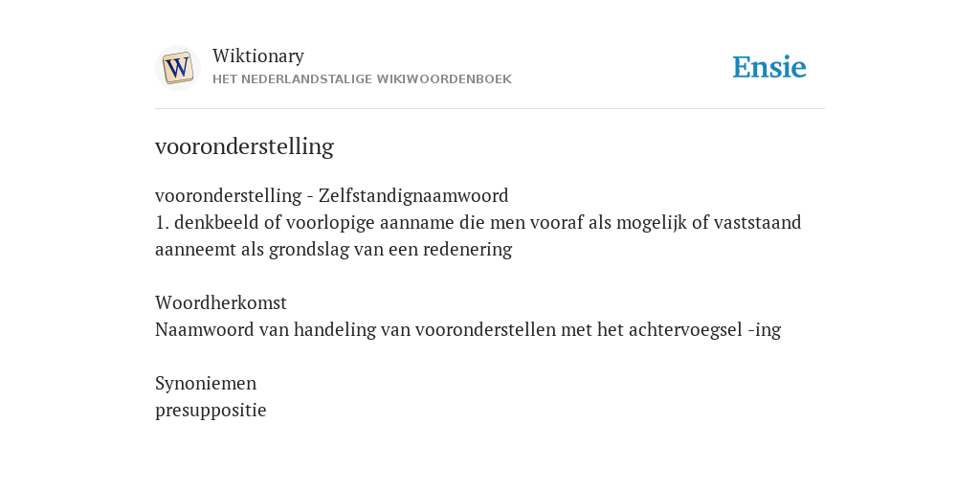
Task: Click the synonym presuppositie
Action: (x=211, y=410)
